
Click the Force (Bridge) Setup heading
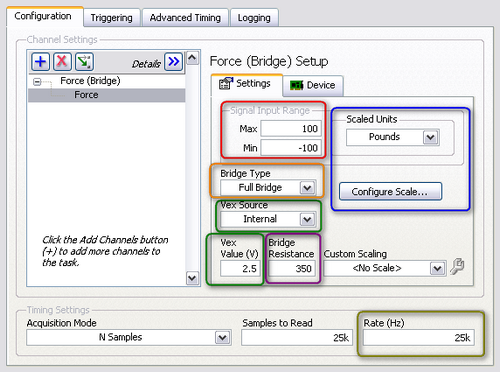coord(269,61)
